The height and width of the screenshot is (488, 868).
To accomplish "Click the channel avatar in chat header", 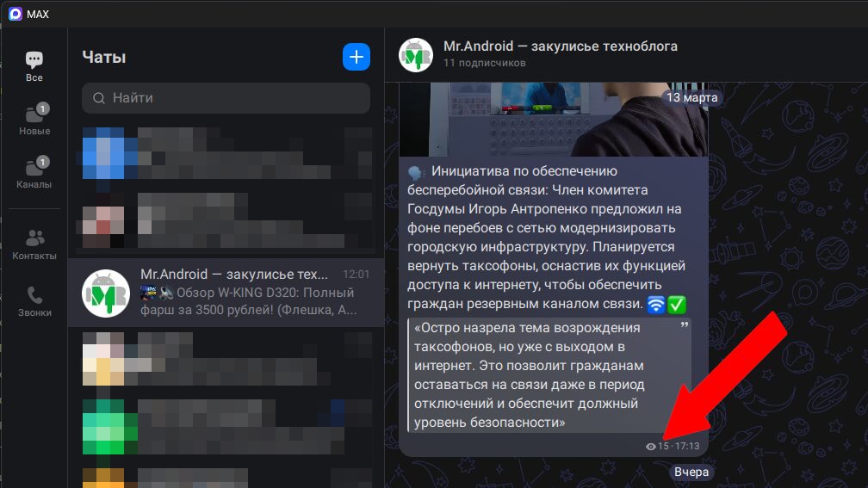I will click(x=416, y=55).
